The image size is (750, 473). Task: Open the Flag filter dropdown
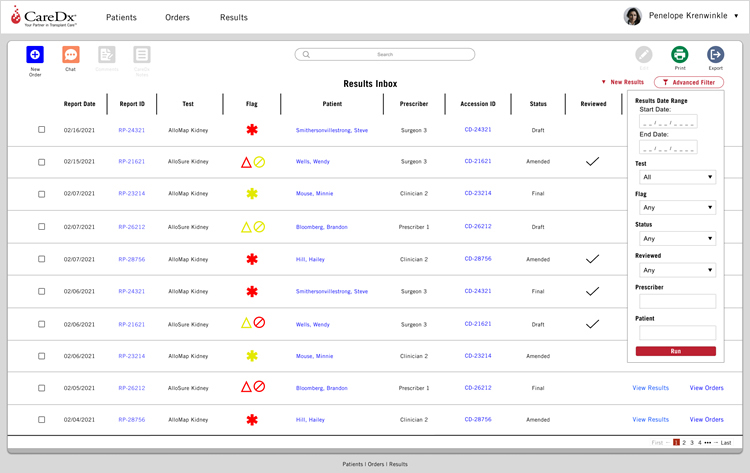(x=677, y=208)
